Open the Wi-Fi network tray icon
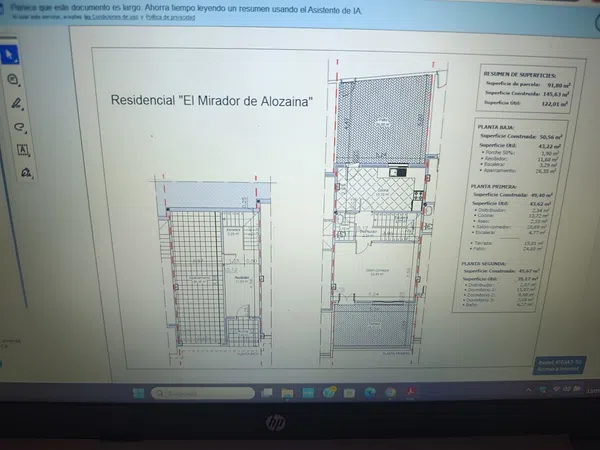This screenshot has height=450, width=600. (556, 389)
